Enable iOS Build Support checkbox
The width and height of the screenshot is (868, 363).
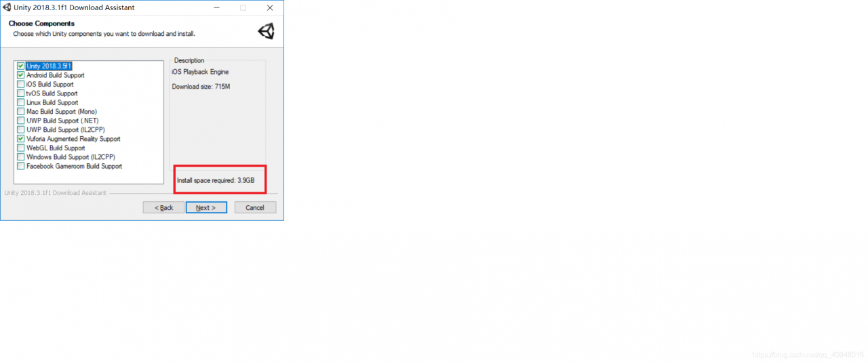(x=21, y=85)
